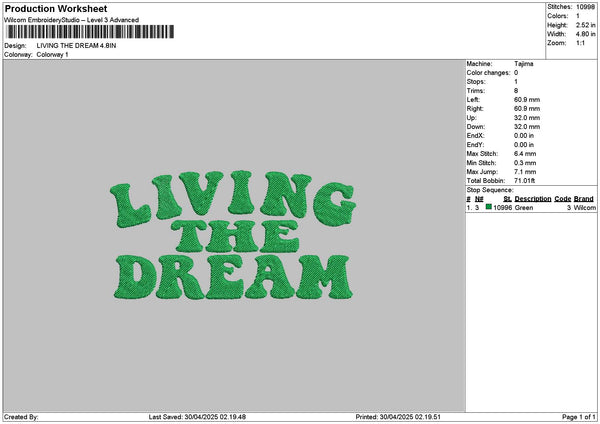The width and height of the screenshot is (600, 424).
Task: Select design name 'LIVING THE DREAM 4.8IN'
Action: click(x=77, y=46)
